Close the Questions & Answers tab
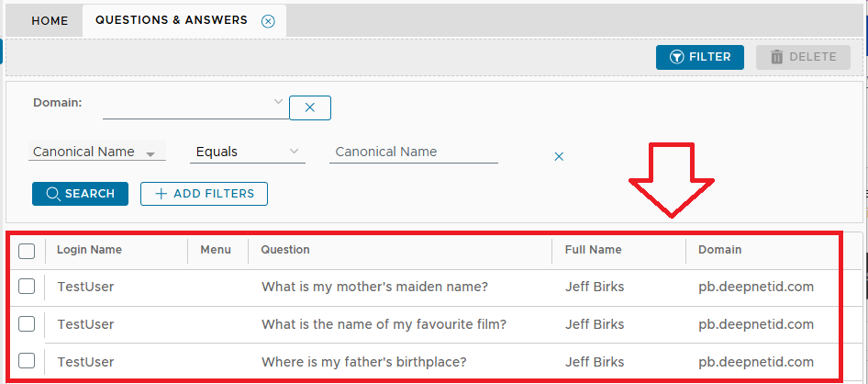 pyautogui.click(x=268, y=21)
